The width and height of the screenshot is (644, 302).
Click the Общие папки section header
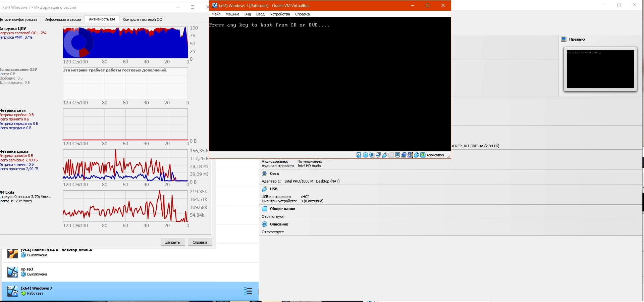coord(282,209)
